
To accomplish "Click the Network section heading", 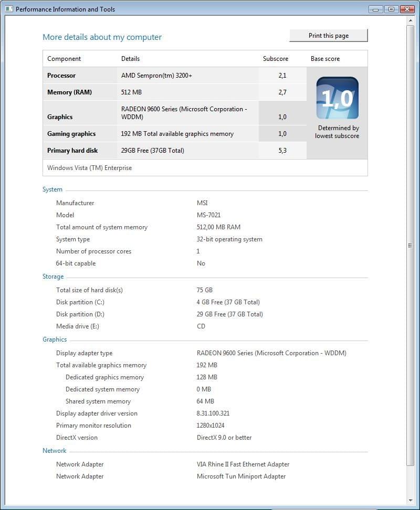I will [54, 451].
